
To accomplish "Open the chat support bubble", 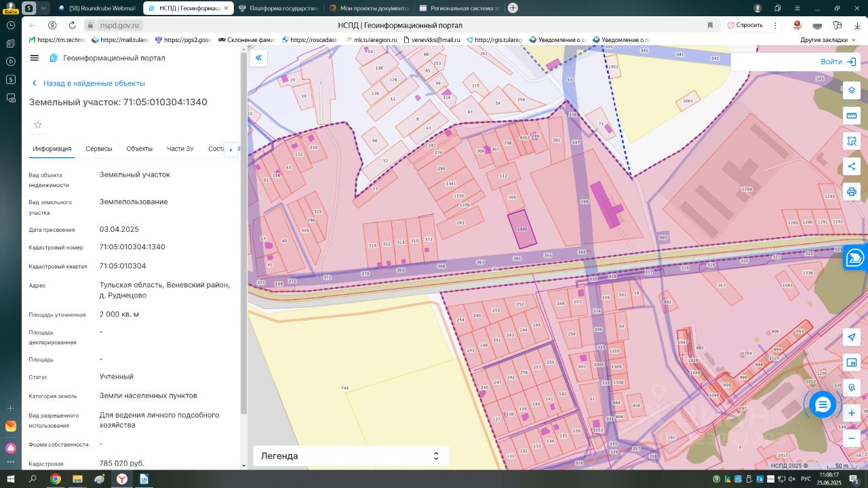I will coord(823,405).
